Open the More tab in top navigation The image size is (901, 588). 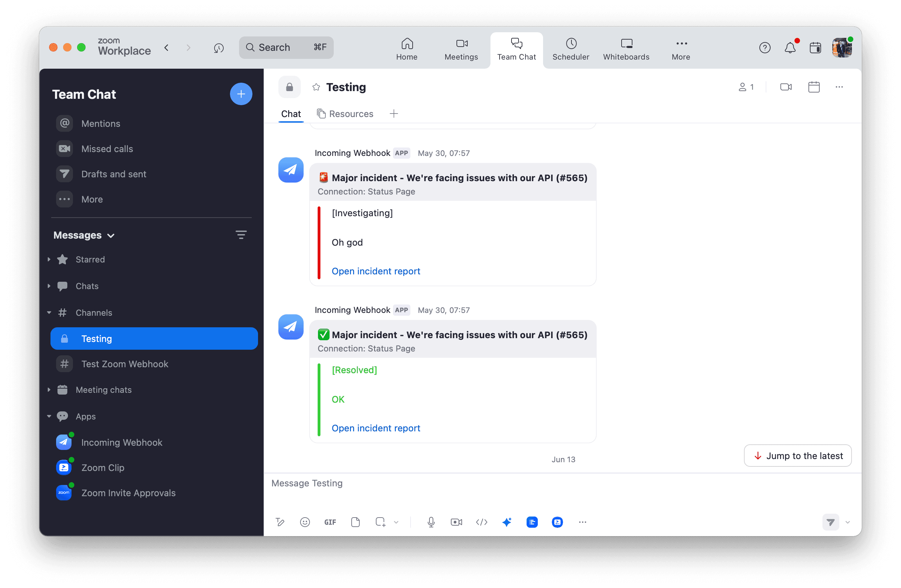(681, 49)
